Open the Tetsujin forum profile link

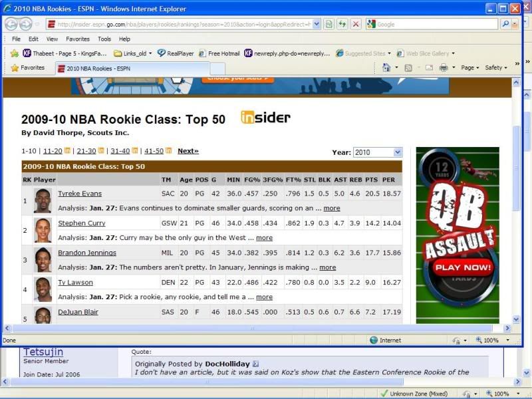pos(43,352)
